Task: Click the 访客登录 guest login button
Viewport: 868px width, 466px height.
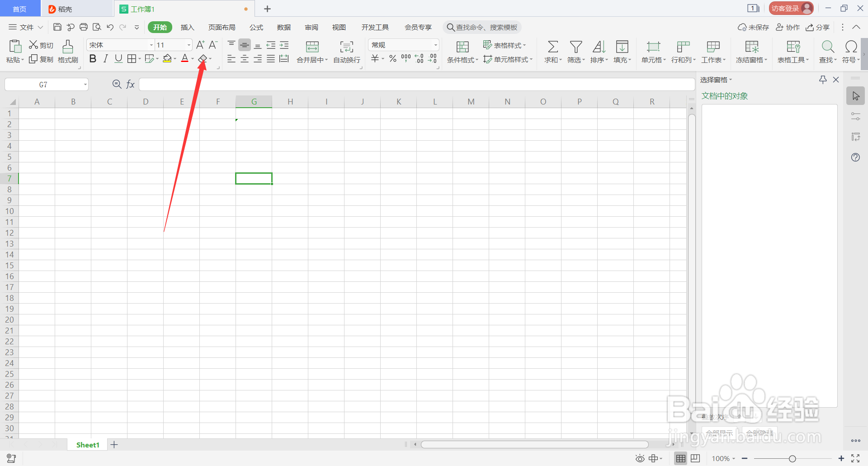Action: [791, 8]
